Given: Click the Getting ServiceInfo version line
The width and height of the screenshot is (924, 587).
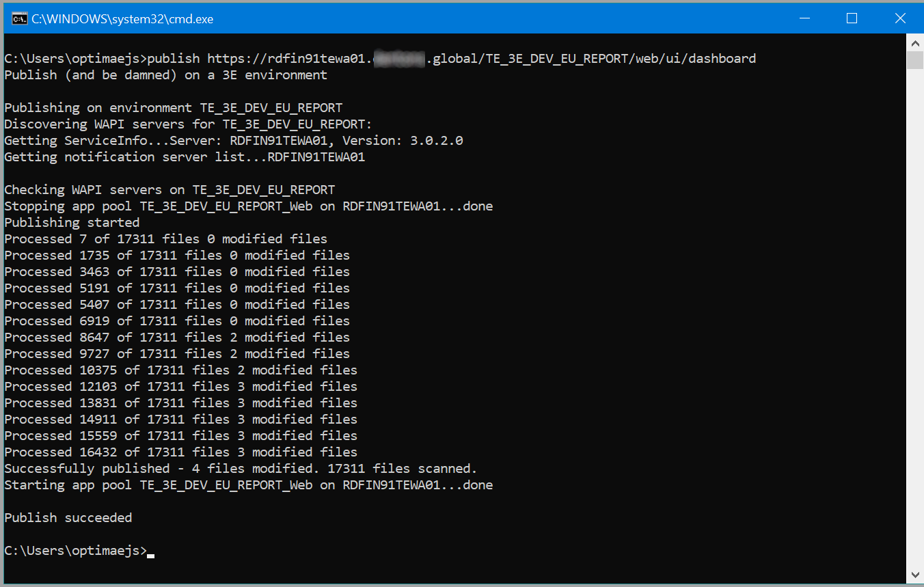Looking at the screenshot, I should (232, 140).
